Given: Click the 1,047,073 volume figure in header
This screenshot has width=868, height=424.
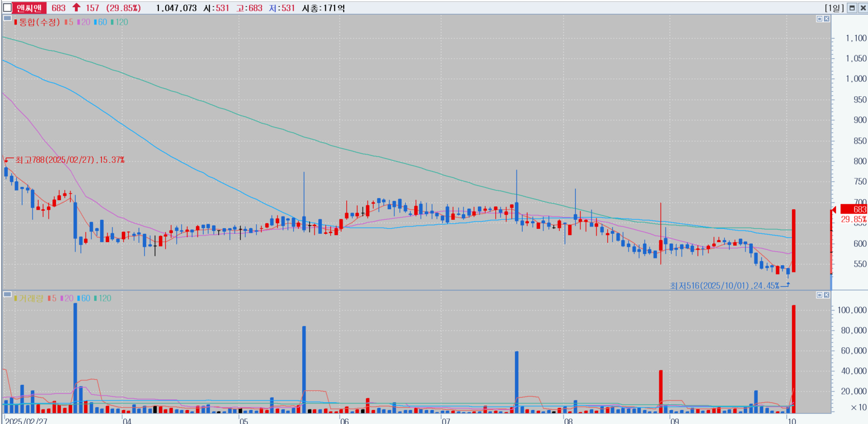Looking at the screenshot, I should click(176, 8).
